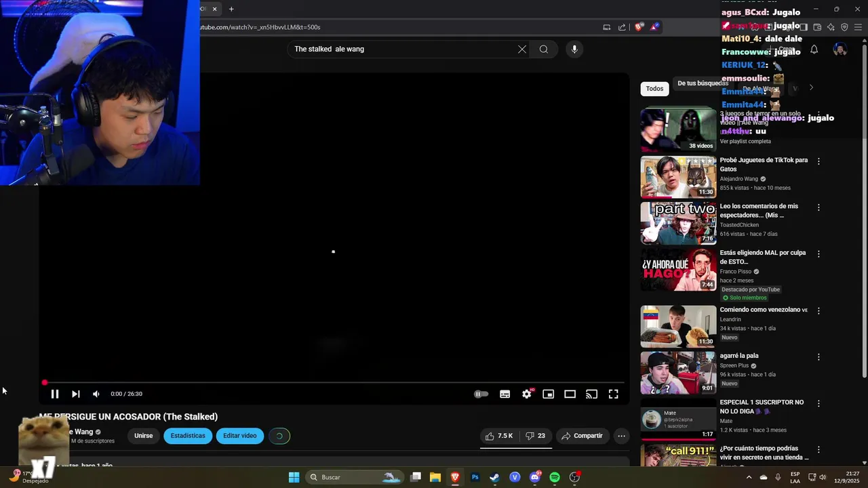
Task: Switch to theater mode
Action: [570, 394]
